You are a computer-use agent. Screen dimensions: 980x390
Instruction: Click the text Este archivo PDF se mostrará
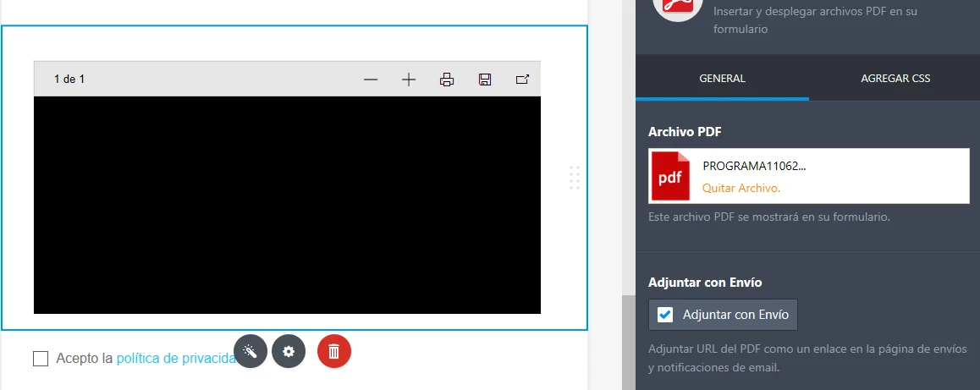pos(768,217)
